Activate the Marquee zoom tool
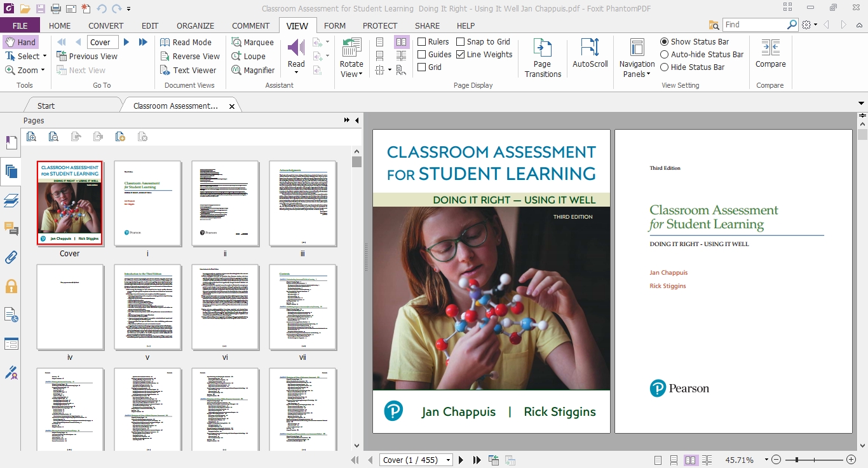Screen dimensions: 868x468 [252, 42]
